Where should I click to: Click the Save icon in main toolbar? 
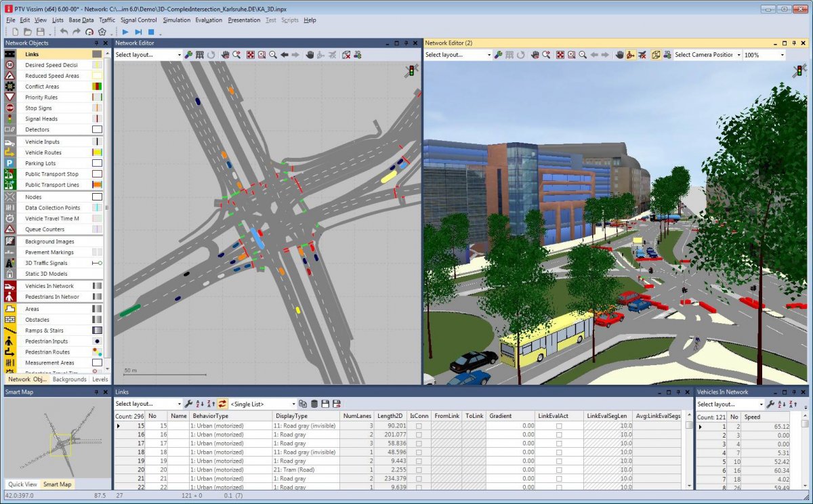click(x=41, y=32)
